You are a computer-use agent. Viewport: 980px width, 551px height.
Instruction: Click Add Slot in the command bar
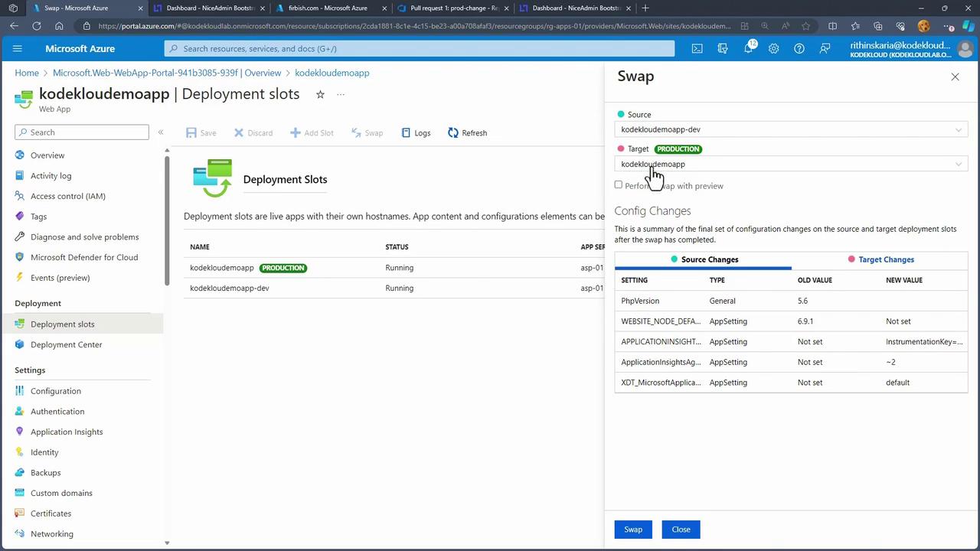(x=312, y=133)
